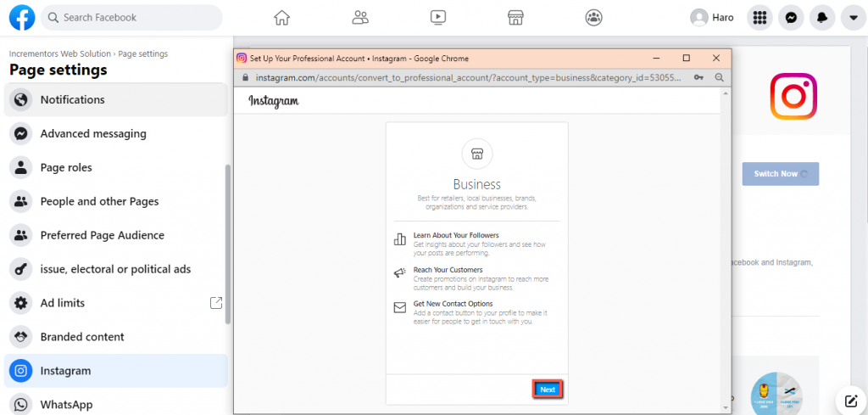This screenshot has width=868, height=415.
Task: Select issue, electoral or political ads
Action: (115, 269)
